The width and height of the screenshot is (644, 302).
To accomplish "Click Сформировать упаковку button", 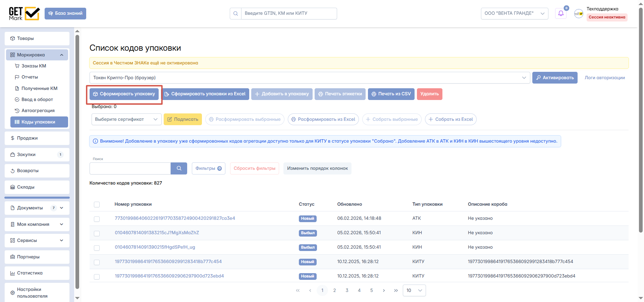I will pos(124,94).
